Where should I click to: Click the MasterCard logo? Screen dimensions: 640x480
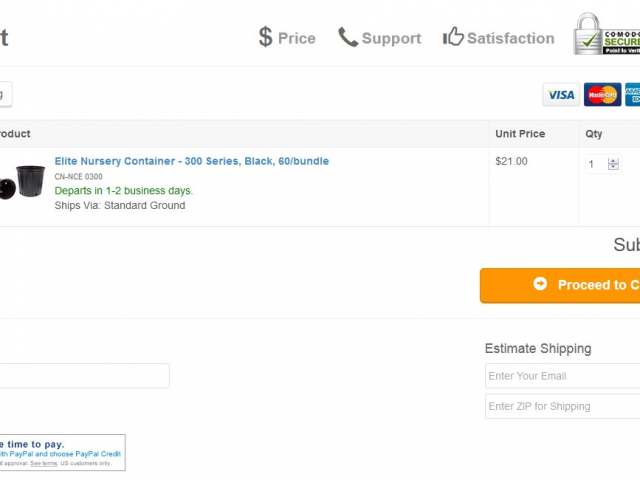[x=602, y=95]
